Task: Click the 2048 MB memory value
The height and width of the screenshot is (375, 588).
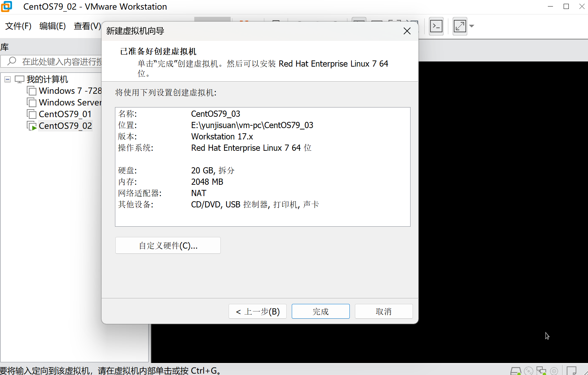Action: pyautogui.click(x=207, y=182)
